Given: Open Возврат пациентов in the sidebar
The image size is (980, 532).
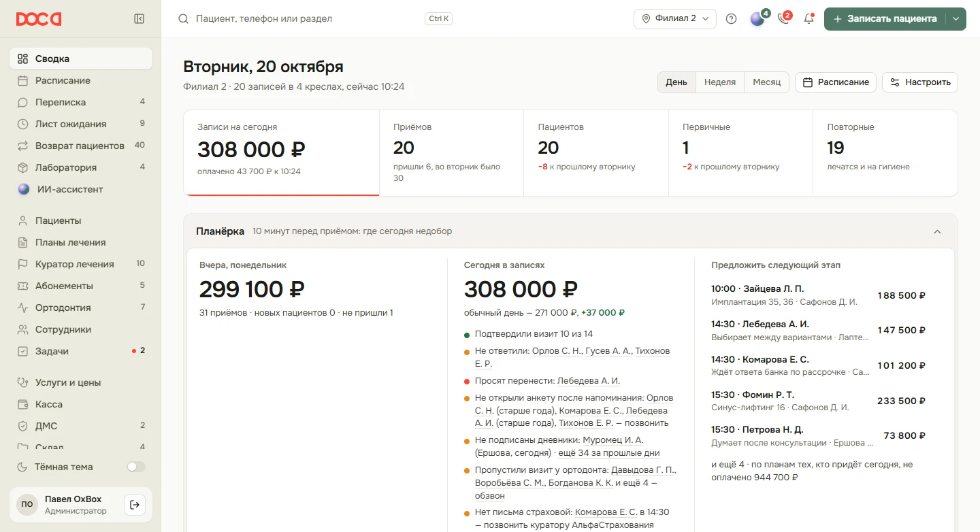Looking at the screenshot, I should coord(81,146).
